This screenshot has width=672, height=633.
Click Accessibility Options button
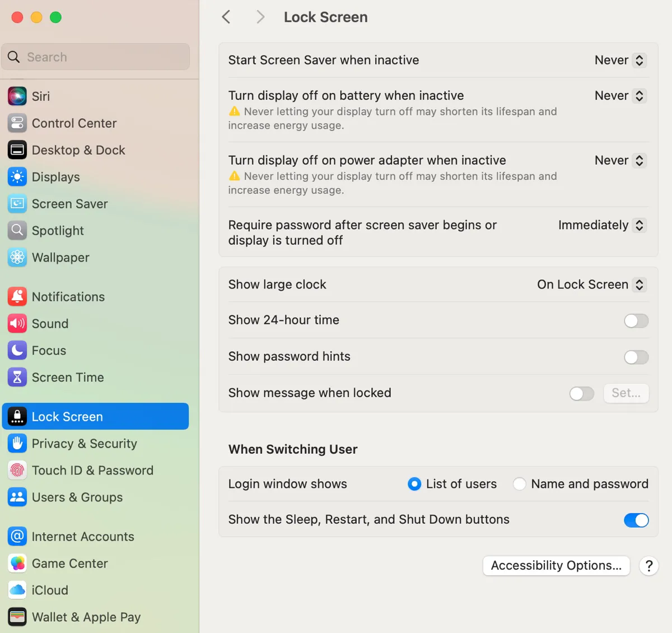556,566
